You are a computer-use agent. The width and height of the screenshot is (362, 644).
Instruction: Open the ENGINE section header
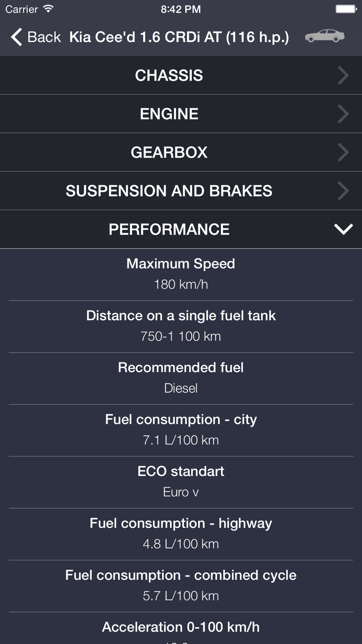pyautogui.click(x=169, y=114)
